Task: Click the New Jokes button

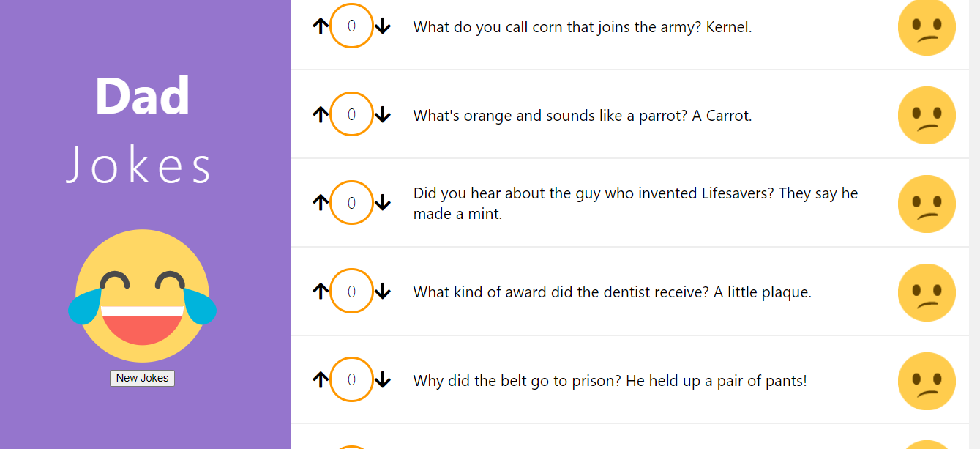Action: click(142, 378)
